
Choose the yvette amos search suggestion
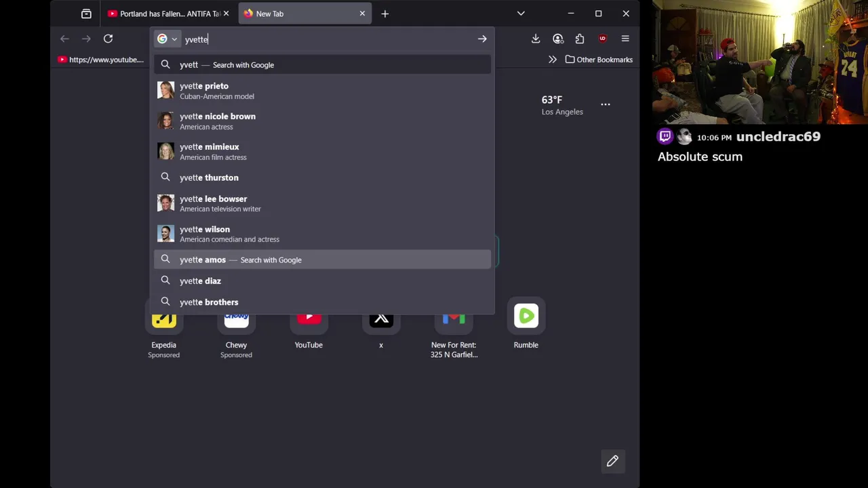tap(323, 260)
